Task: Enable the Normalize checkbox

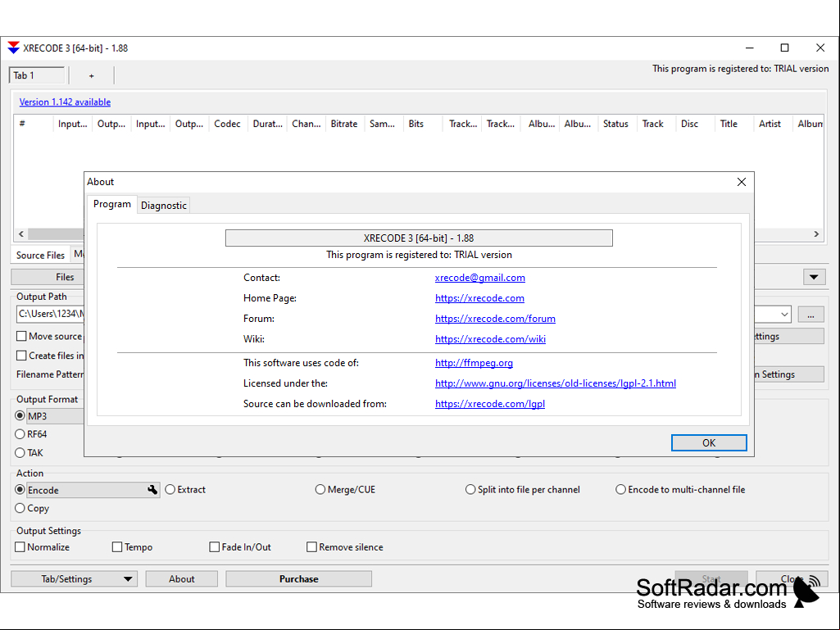Action: click(x=20, y=547)
